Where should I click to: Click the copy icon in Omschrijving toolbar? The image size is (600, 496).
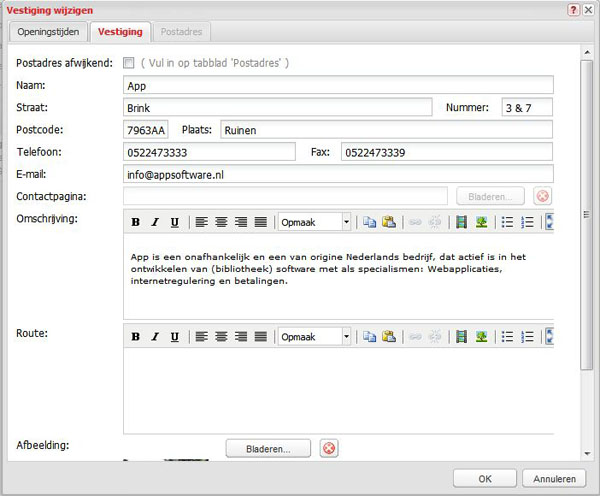[369, 222]
